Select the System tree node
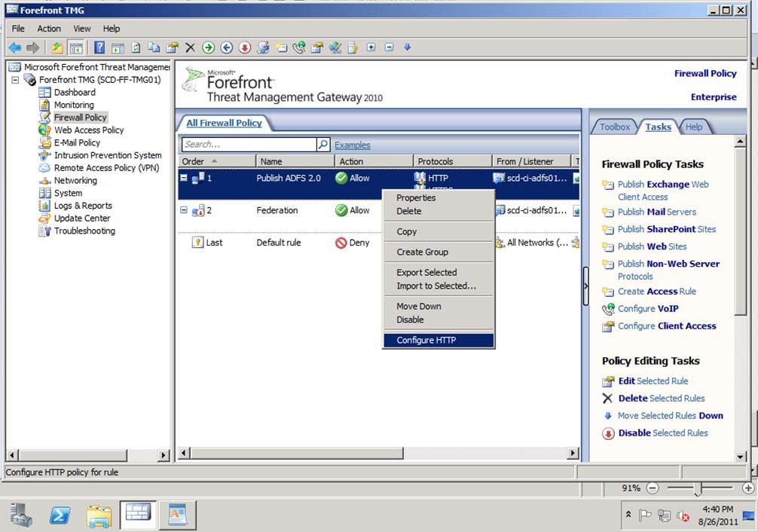Image resolution: width=758 pixels, height=532 pixels. tap(68, 193)
